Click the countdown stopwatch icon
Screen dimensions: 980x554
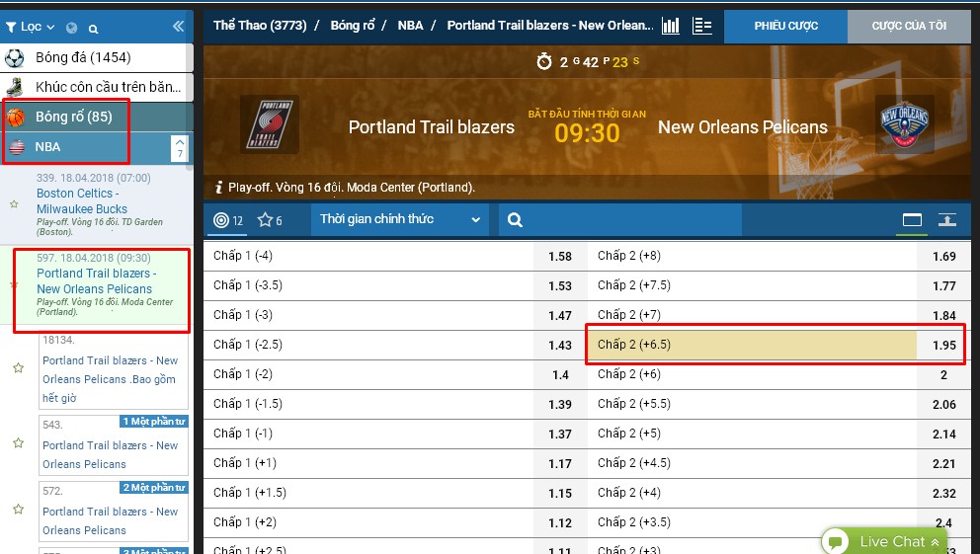[544, 62]
